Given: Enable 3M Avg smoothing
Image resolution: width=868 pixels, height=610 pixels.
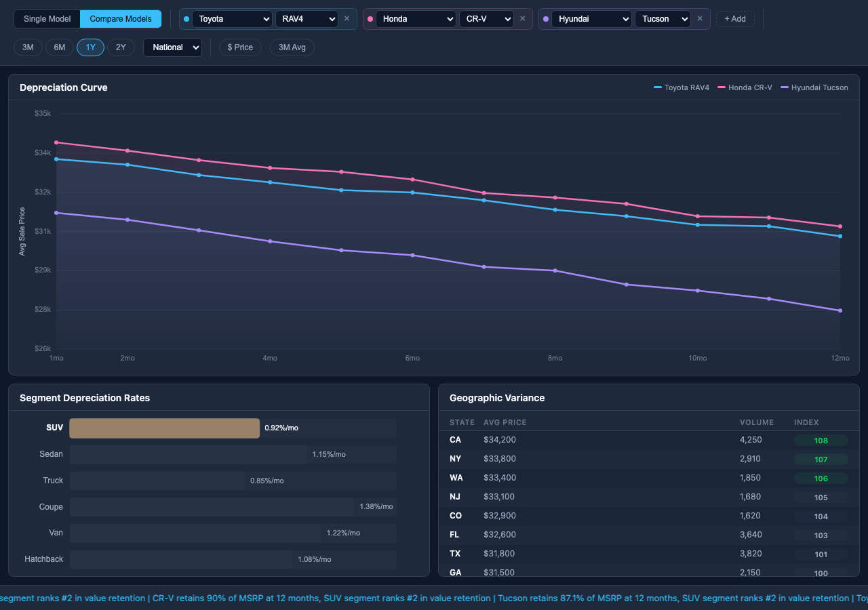Looking at the screenshot, I should tap(292, 47).
